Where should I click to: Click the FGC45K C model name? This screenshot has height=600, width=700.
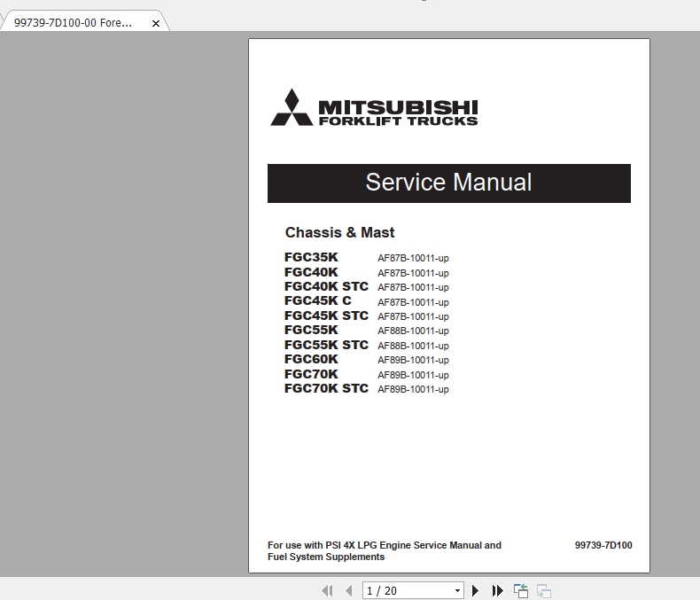318,300
